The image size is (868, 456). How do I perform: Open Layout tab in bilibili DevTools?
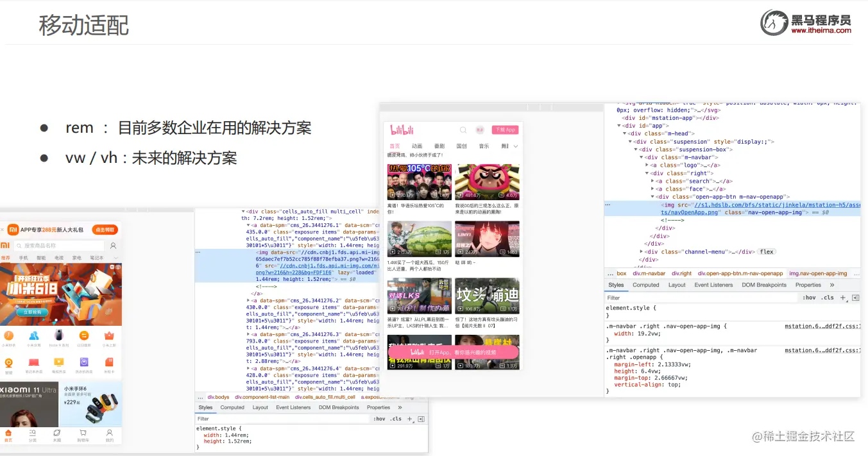click(677, 285)
